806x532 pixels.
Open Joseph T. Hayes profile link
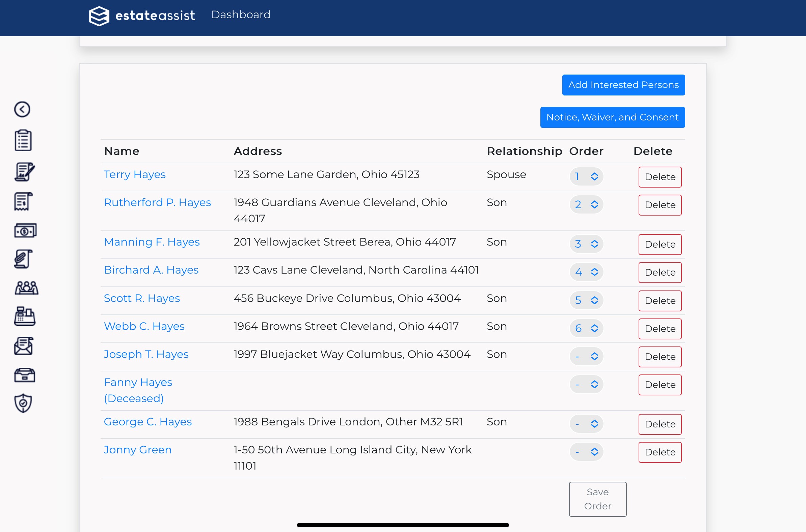tap(146, 354)
